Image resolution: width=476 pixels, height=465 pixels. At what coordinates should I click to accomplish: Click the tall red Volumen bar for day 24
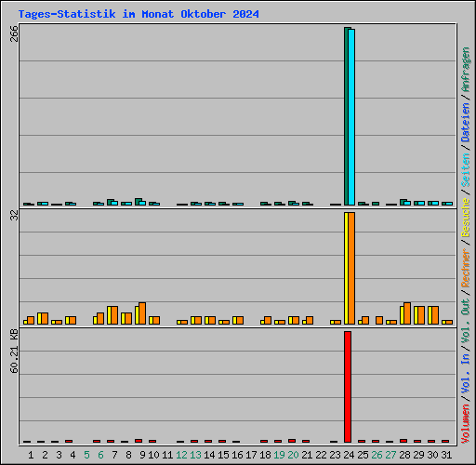click(x=348, y=387)
